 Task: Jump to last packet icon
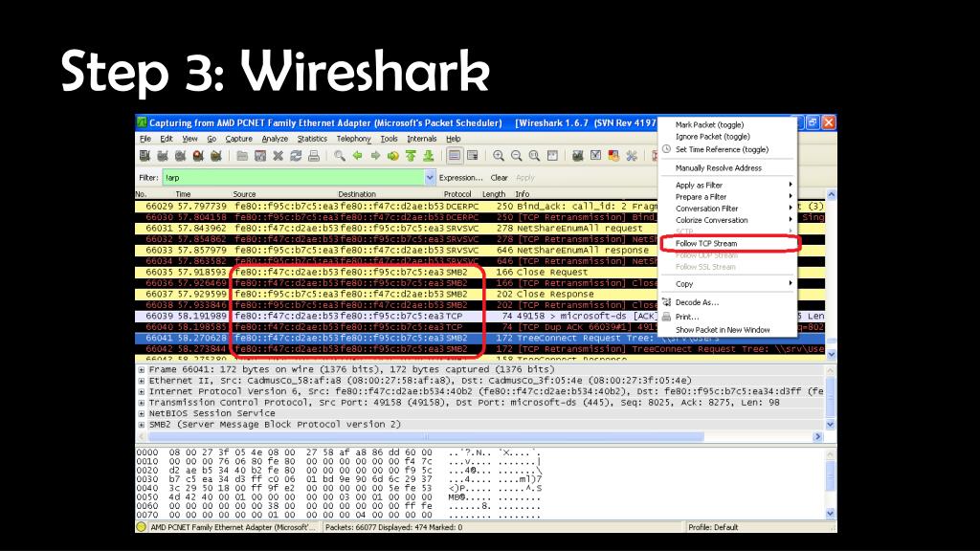tap(429, 156)
